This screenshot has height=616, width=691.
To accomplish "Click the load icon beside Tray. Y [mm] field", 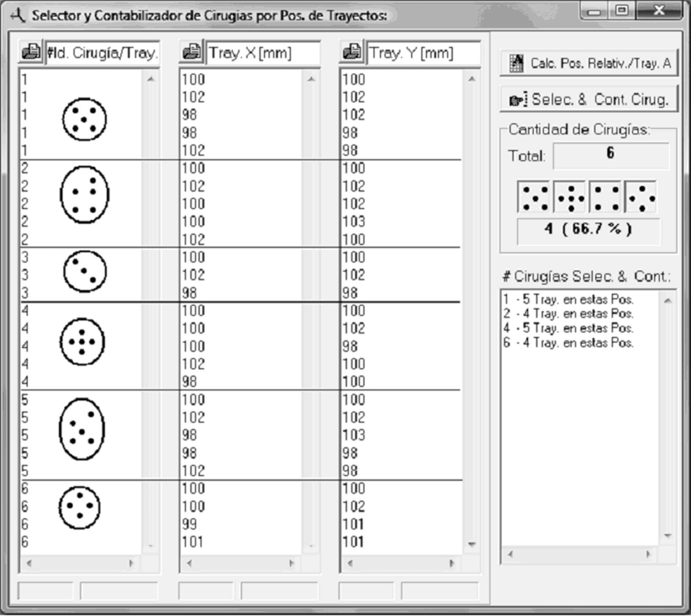I will click(x=352, y=52).
